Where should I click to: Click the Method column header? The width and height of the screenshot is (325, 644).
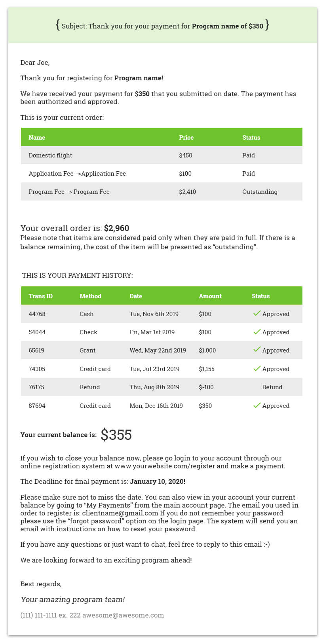pos(90,296)
